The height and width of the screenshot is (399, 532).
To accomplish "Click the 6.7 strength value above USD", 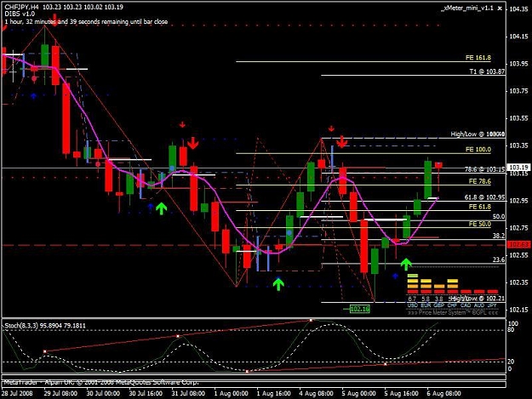I will tap(412, 299).
